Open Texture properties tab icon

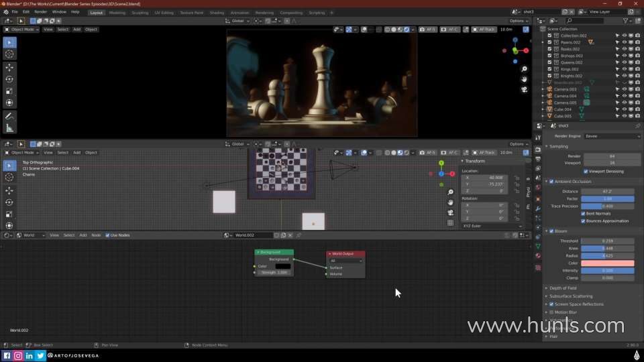538,267
